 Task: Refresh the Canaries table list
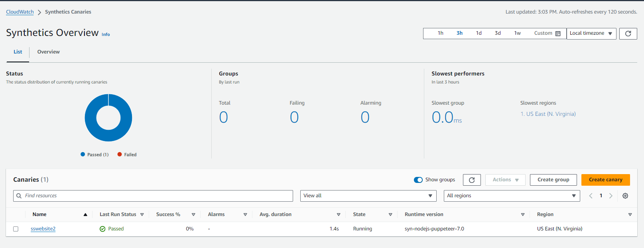(x=471, y=180)
